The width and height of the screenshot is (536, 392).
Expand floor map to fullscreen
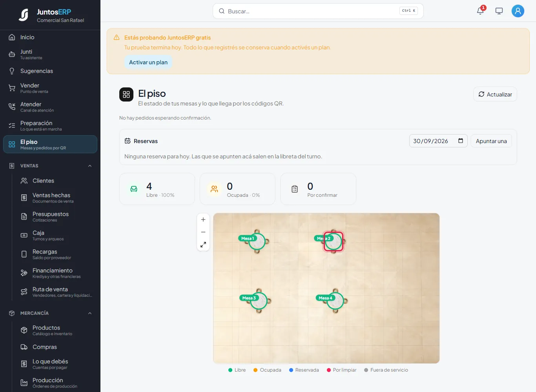203,245
